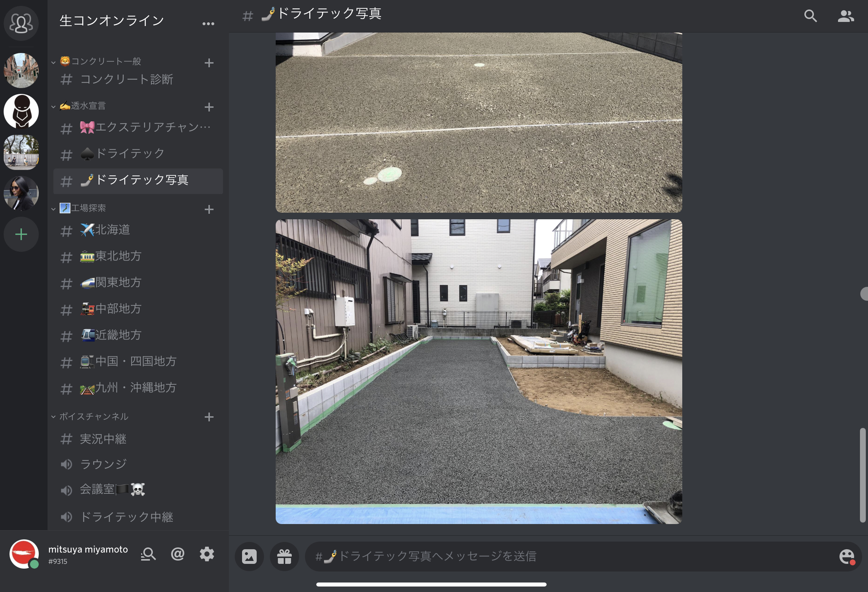
Task: Select the ドライテック写真 channel
Action: pos(138,181)
